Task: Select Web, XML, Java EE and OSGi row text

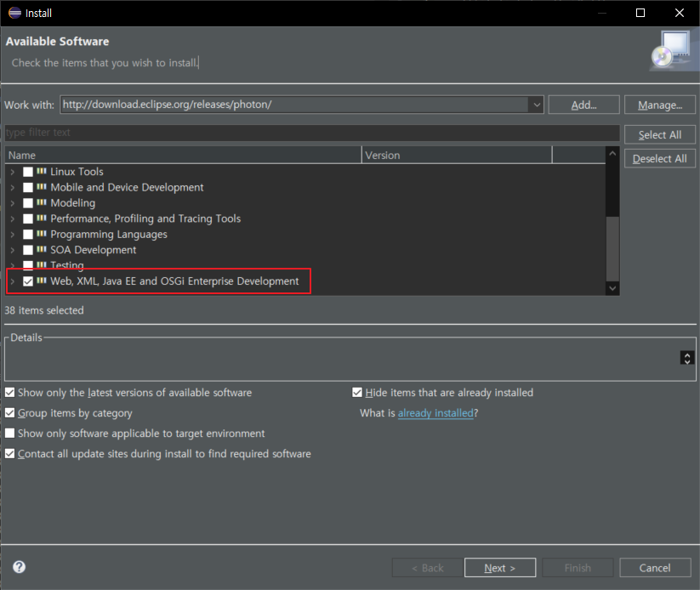Action: pos(174,281)
